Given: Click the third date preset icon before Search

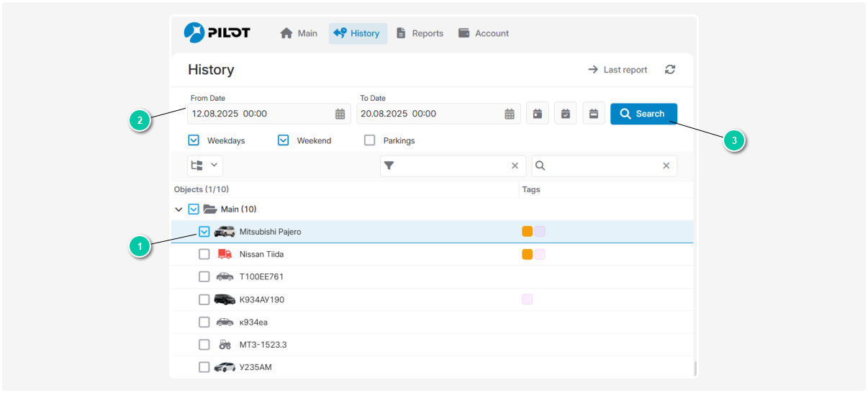Looking at the screenshot, I should pyautogui.click(x=594, y=114).
